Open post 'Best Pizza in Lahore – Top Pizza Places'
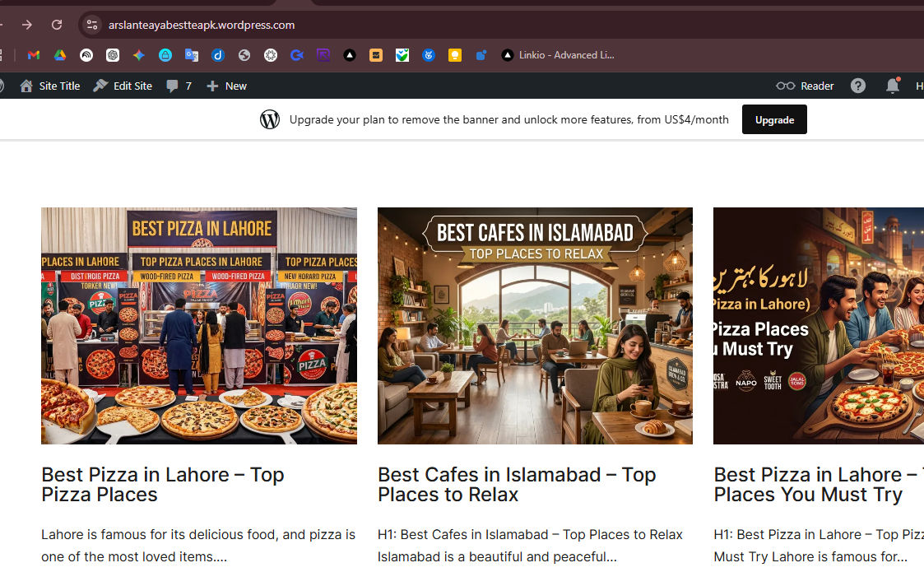The height and width of the screenshot is (572, 924). (163, 484)
